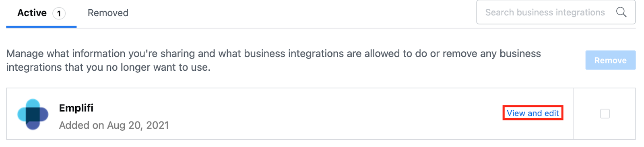Viewport: 644px width, 147px height.
Task: Click the Manage what information description text
Action: (x=274, y=60)
